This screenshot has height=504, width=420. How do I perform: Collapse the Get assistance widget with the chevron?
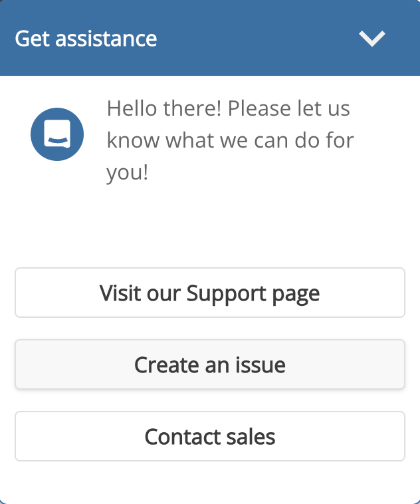pyautogui.click(x=371, y=39)
